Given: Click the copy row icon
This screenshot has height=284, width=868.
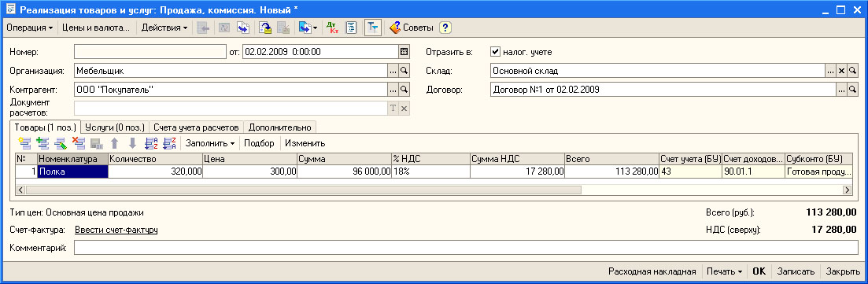Looking at the screenshot, I should tap(42, 143).
